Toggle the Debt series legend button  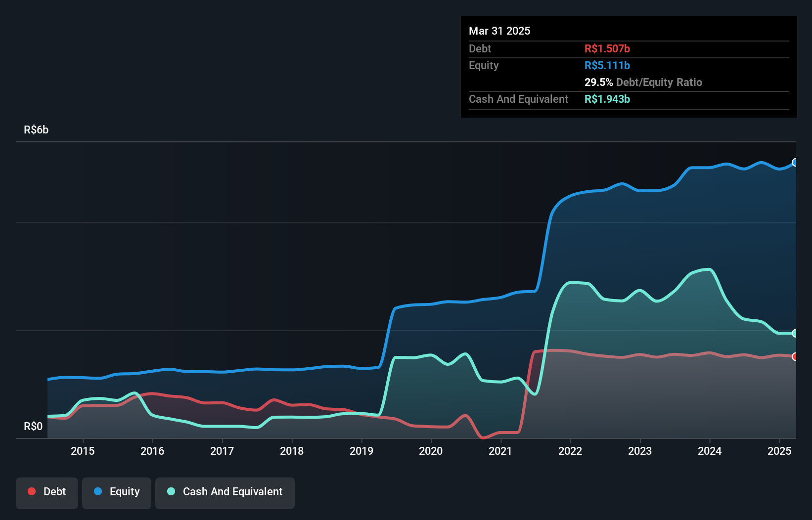point(47,493)
